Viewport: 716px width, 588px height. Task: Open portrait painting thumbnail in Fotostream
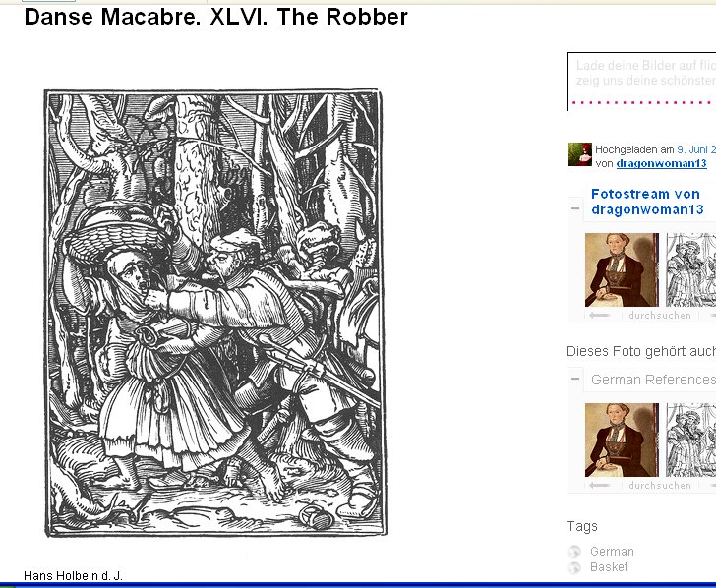pos(622,269)
